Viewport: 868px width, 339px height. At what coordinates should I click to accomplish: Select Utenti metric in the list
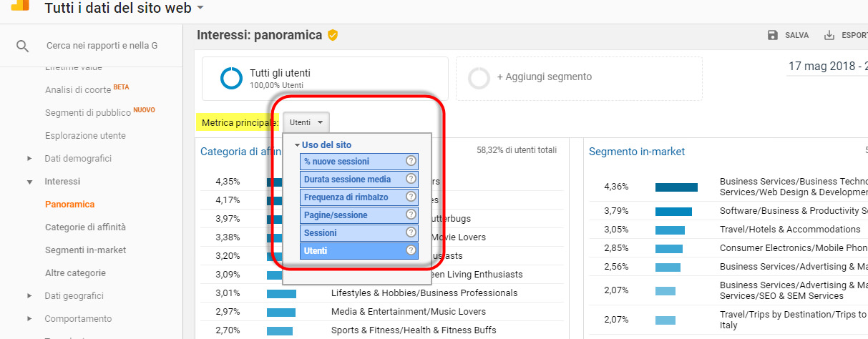[x=359, y=250]
